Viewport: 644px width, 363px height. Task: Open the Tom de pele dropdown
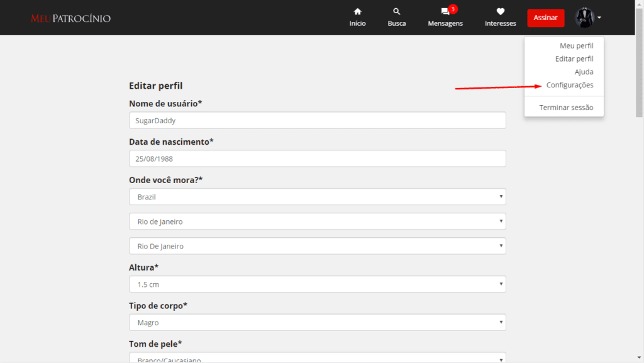[318, 358]
